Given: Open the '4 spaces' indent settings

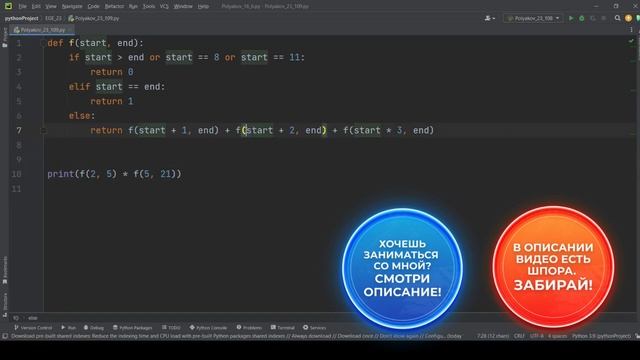Looking at the screenshot, I should pos(558,336).
